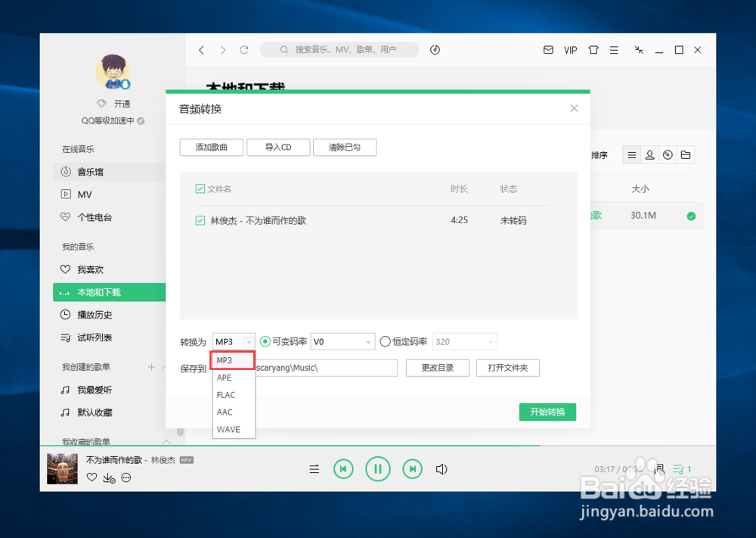Open the VIP membership link
Screen dimensions: 756x538
570,50
